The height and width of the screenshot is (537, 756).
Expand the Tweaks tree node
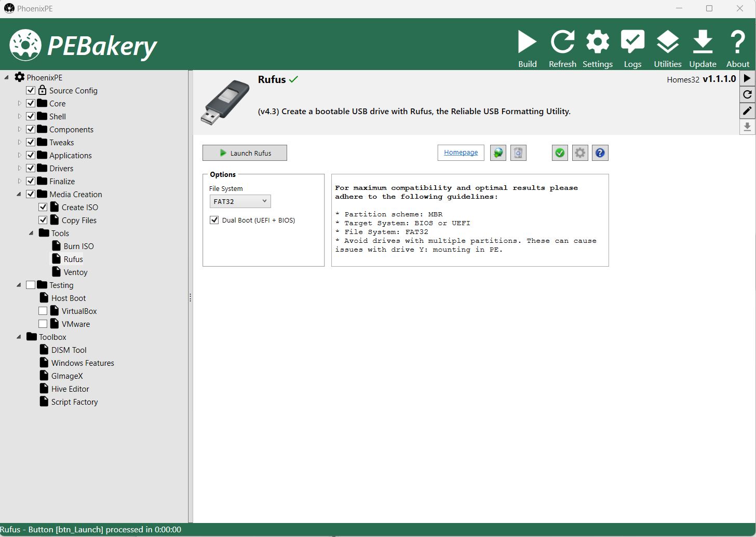point(20,142)
